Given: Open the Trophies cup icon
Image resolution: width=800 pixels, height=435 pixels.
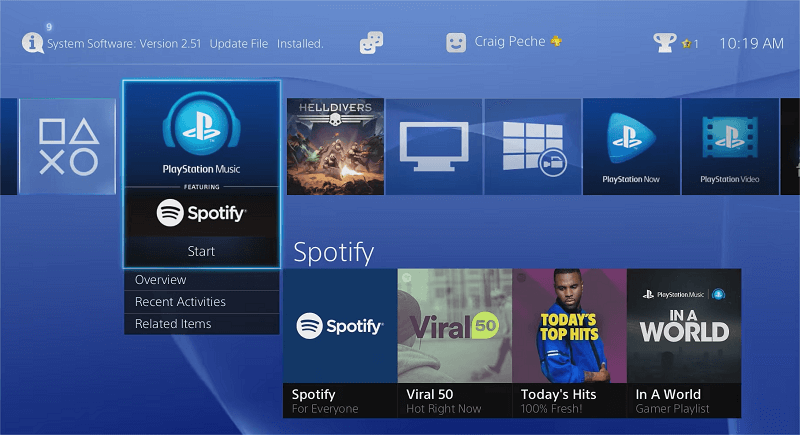Looking at the screenshot, I should [664, 43].
